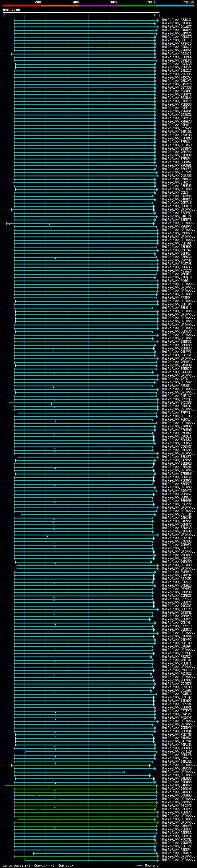Select hit label UniRef100_A7PP71

coord(177,101)
